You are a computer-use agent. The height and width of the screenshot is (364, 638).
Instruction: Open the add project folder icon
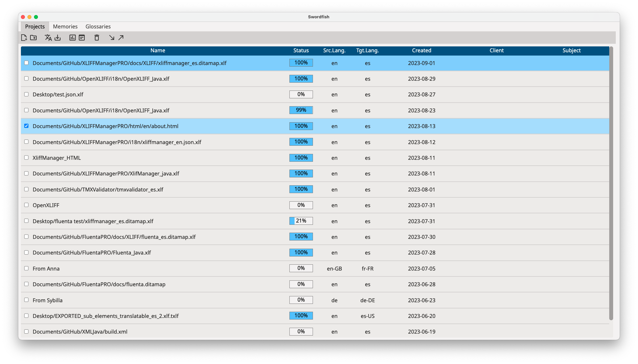point(33,38)
